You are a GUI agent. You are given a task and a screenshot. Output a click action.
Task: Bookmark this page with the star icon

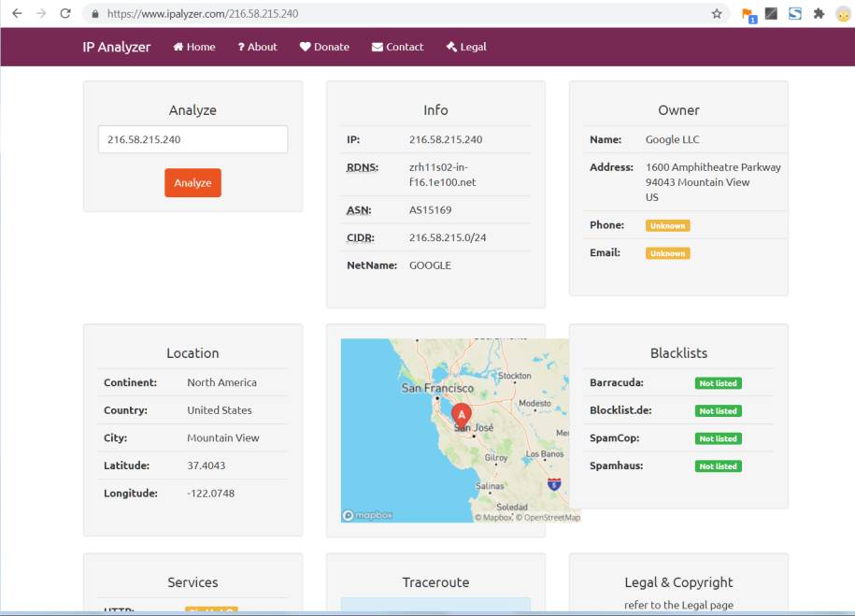click(x=717, y=14)
